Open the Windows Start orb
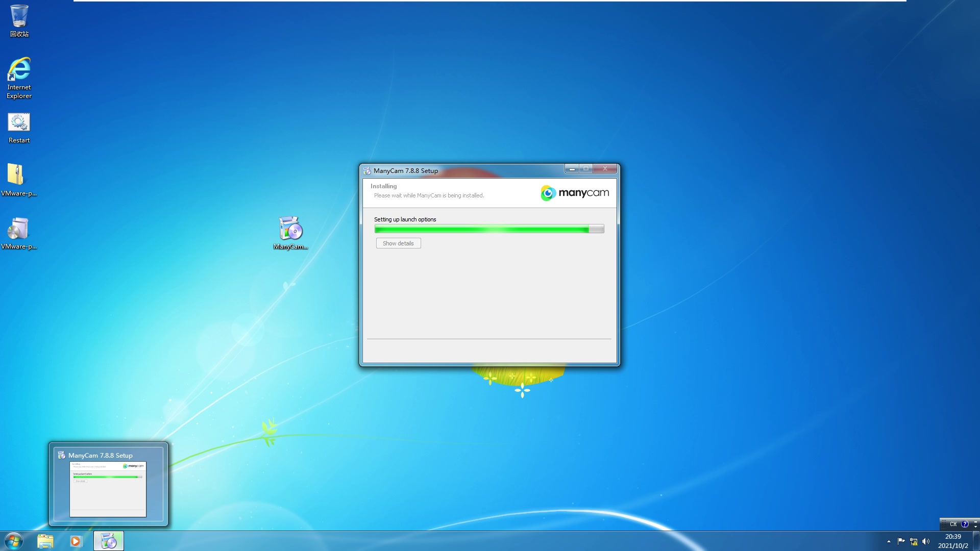Screen dimensions: 980x551 click(14, 541)
